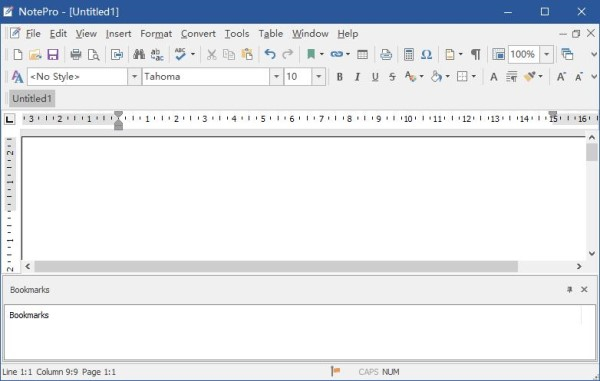Toggle paragraph marks with the pilcrow icon
The width and height of the screenshot is (600, 381).
click(x=475, y=54)
